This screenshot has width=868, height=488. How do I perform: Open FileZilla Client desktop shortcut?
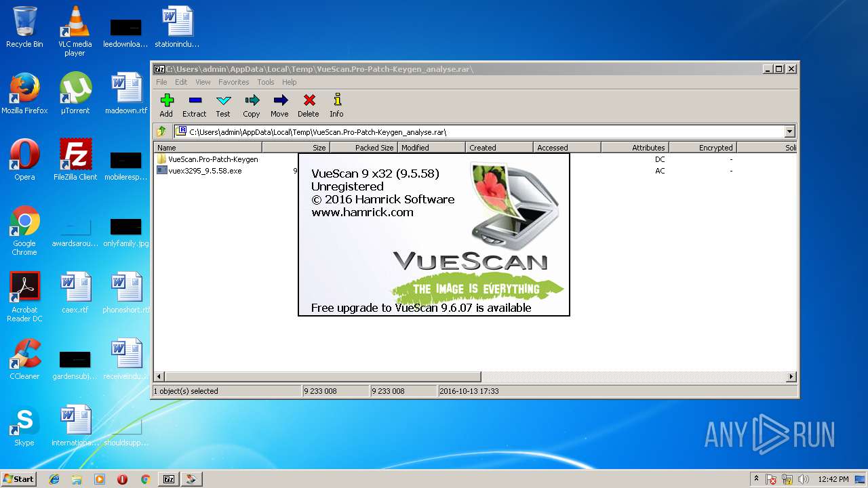(x=75, y=160)
